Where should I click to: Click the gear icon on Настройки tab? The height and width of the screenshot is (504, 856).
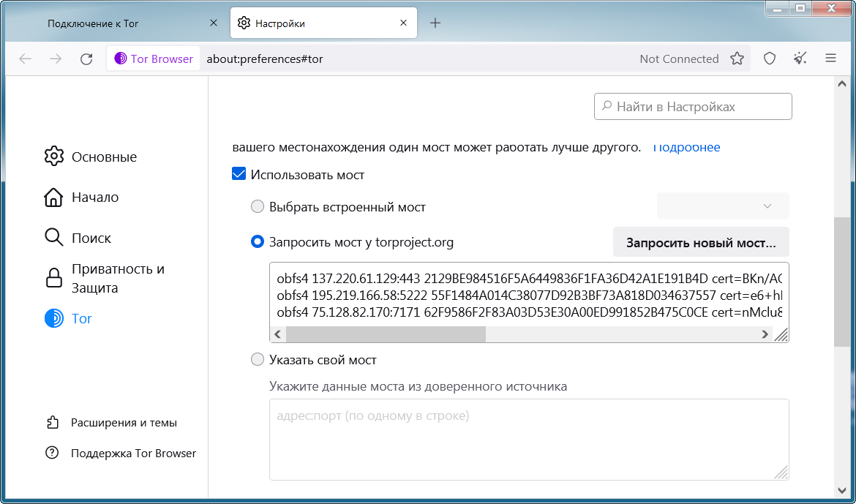click(244, 23)
